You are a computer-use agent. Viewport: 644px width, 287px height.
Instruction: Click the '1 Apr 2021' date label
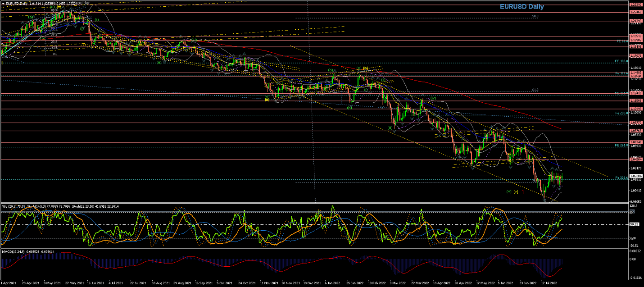[8, 284]
